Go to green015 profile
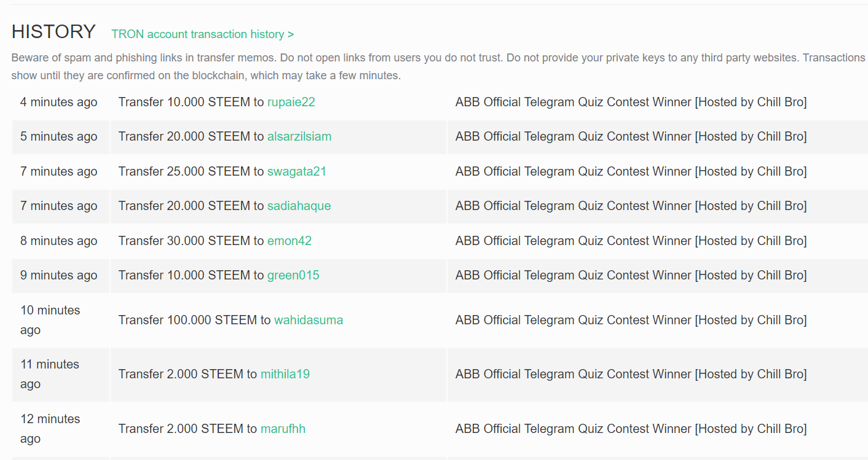This screenshot has width=868, height=460. coord(293,275)
